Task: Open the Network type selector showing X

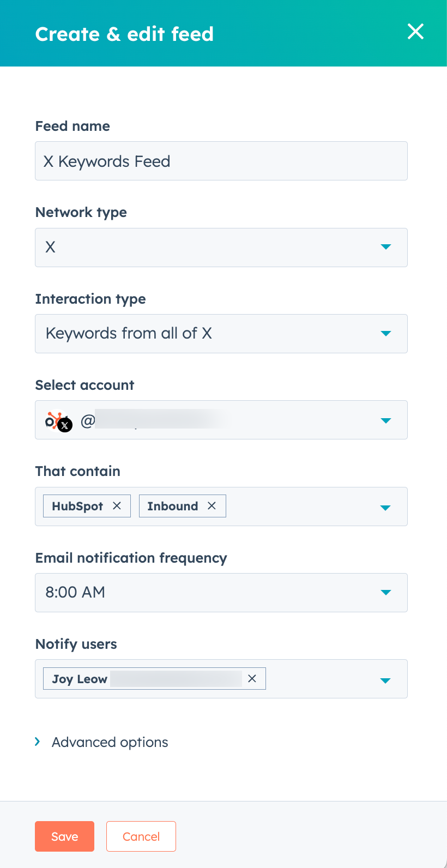Action: (221, 247)
